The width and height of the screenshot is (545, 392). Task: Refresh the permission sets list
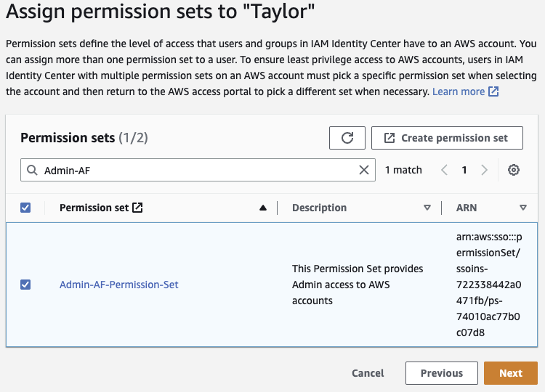347,138
